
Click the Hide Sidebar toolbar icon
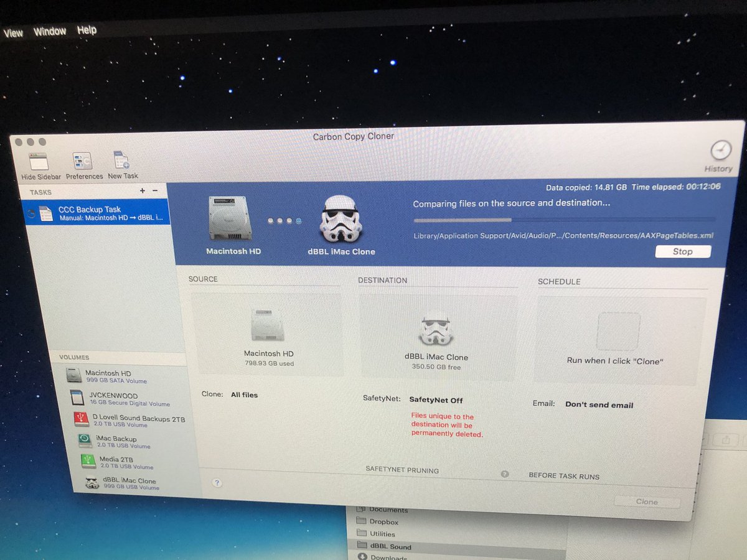[x=39, y=162]
